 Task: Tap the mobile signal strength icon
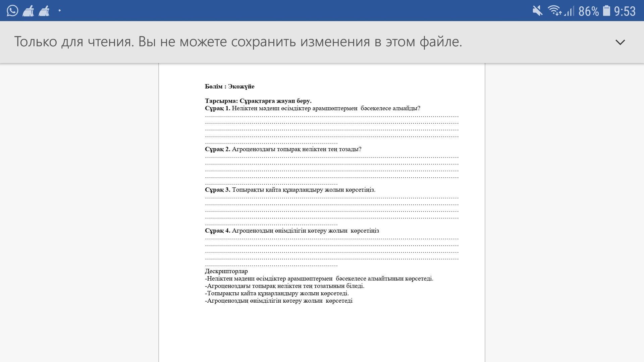(569, 12)
